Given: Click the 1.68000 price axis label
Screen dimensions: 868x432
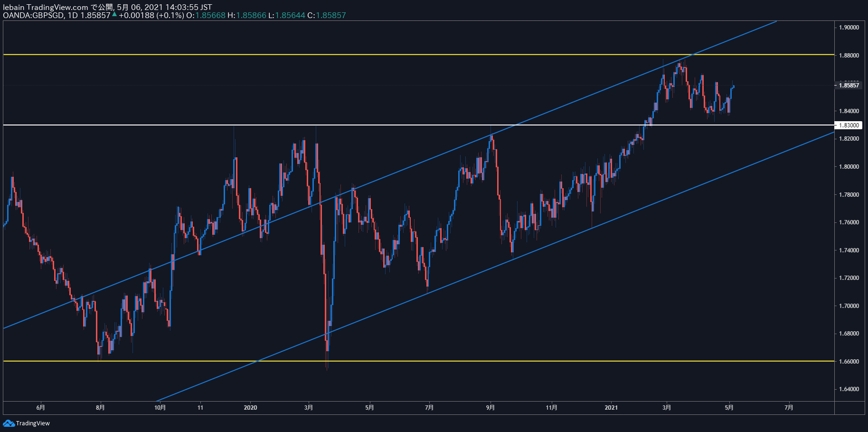Looking at the screenshot, I should pos(849,334).
